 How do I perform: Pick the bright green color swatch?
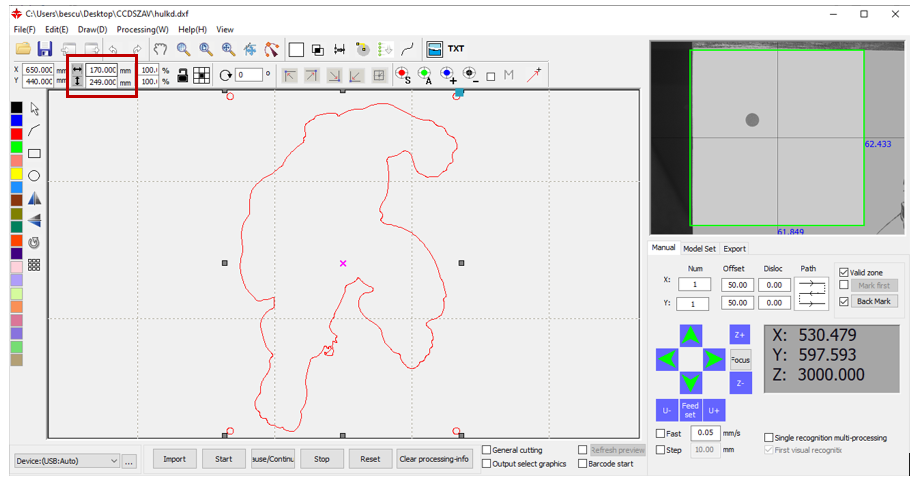16,147
